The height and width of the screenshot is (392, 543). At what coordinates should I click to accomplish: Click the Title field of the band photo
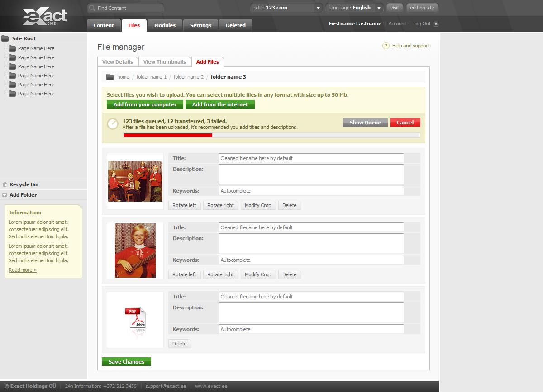[x=311, y=158]
